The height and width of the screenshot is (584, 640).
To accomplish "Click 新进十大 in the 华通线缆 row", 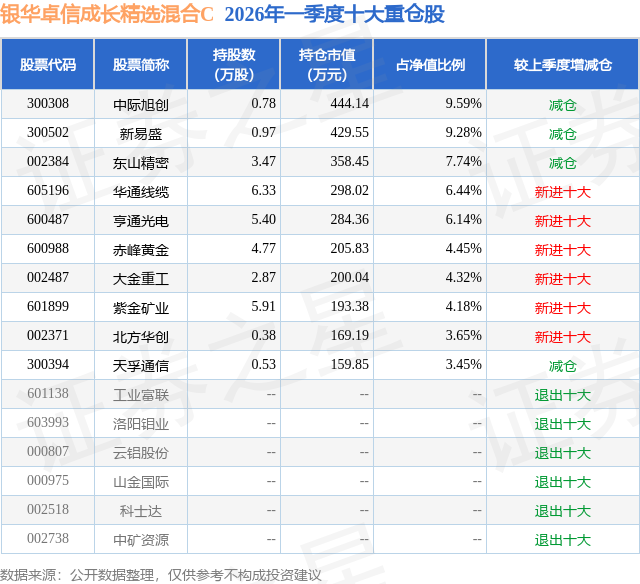I will pos(563,192).
